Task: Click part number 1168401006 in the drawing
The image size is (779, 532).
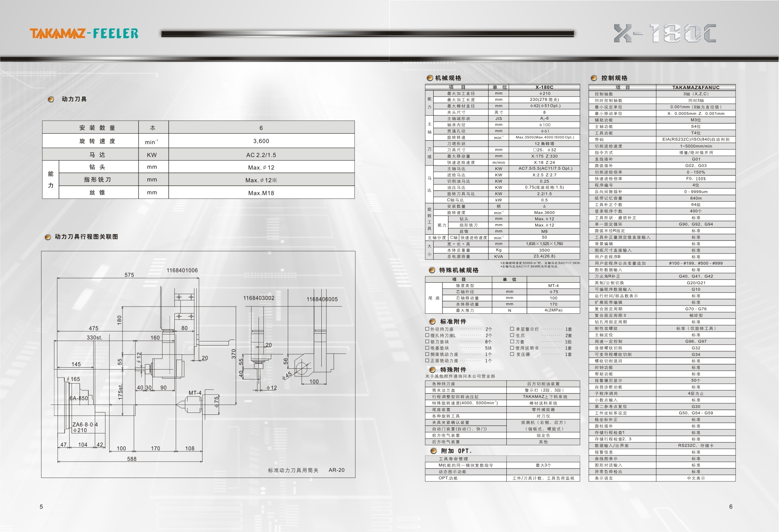Action: click(x=182, y=271)
